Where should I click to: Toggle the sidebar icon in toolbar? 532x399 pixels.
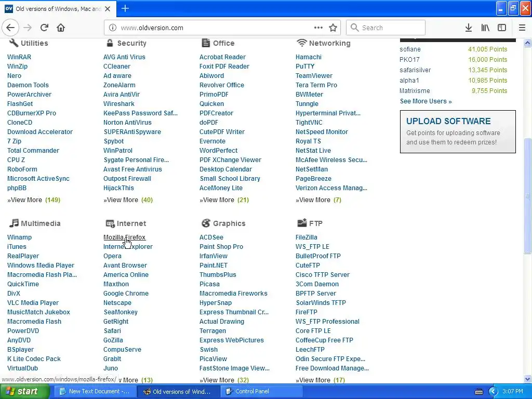(502, 28)
